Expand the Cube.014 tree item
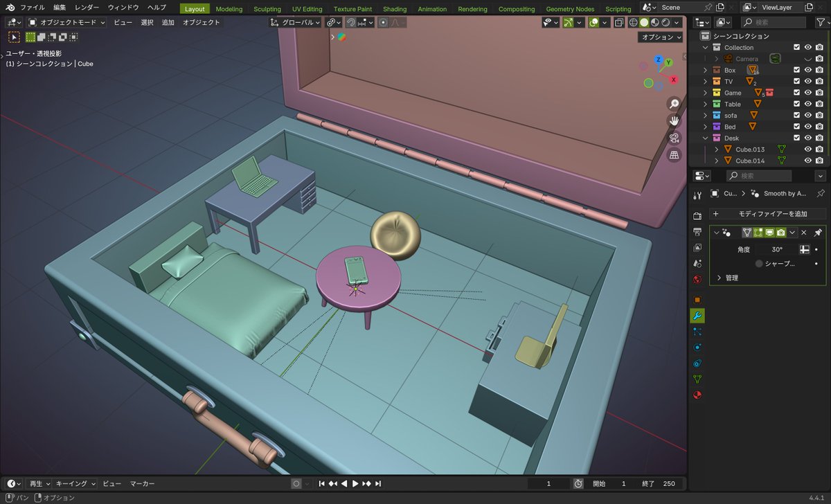 point(717,161)
